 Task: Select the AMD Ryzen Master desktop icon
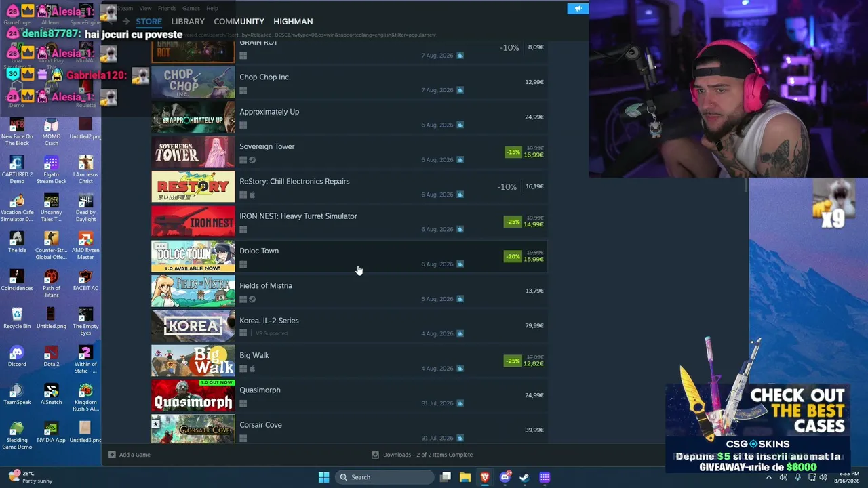pos(85,245)
